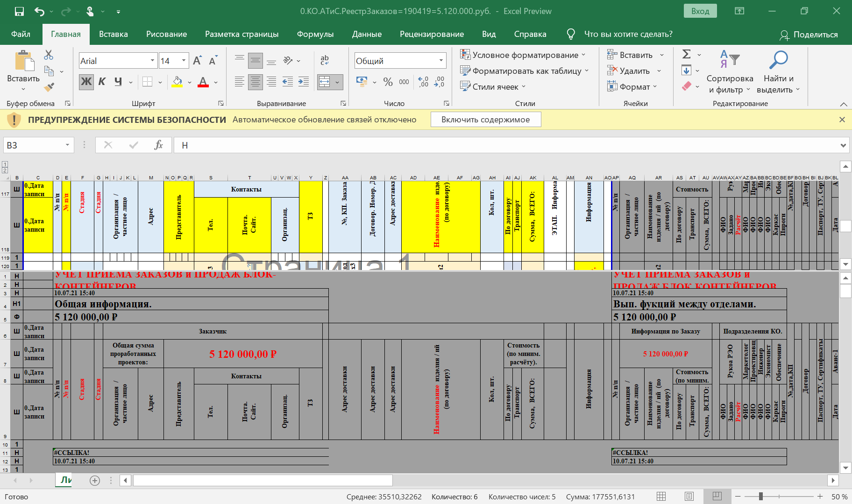This screenshot has width=852, height=504.
Task: Switch to Page Layout view in status bar
Action: click(689, 497)
